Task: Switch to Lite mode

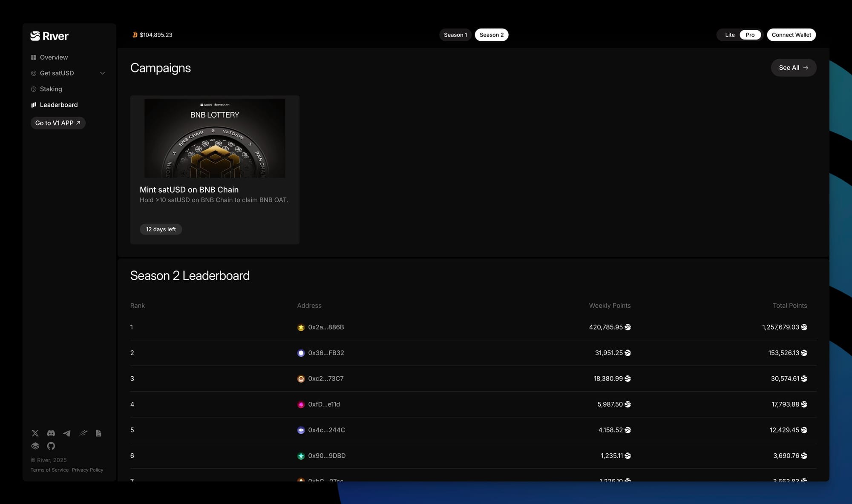Action: 730,35
